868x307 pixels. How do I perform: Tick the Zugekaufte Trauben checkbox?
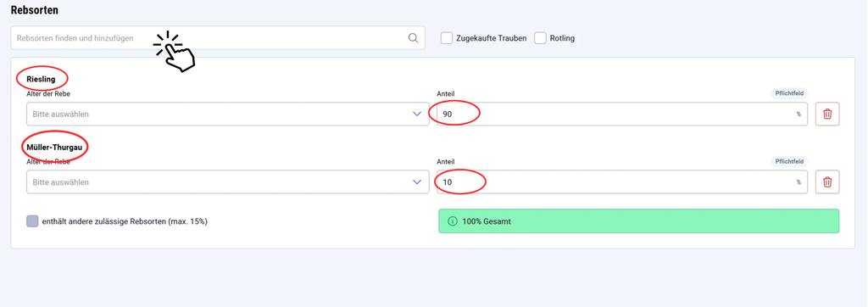point(447,38)
